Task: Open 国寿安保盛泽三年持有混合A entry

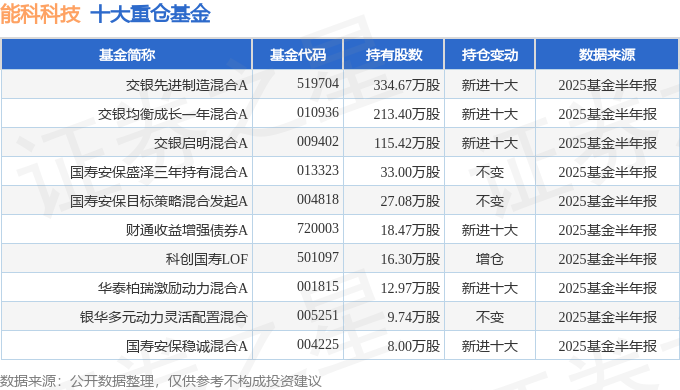Action: 159,172
